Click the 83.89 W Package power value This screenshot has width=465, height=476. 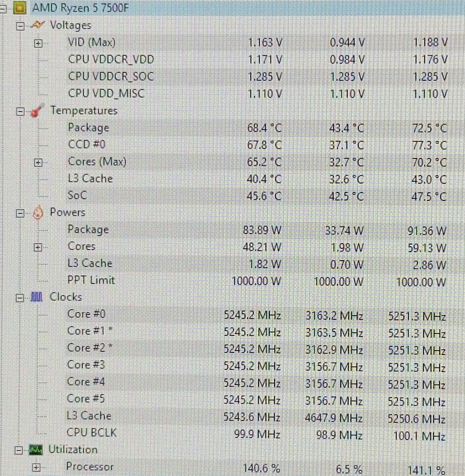click(x=262, y=230)
